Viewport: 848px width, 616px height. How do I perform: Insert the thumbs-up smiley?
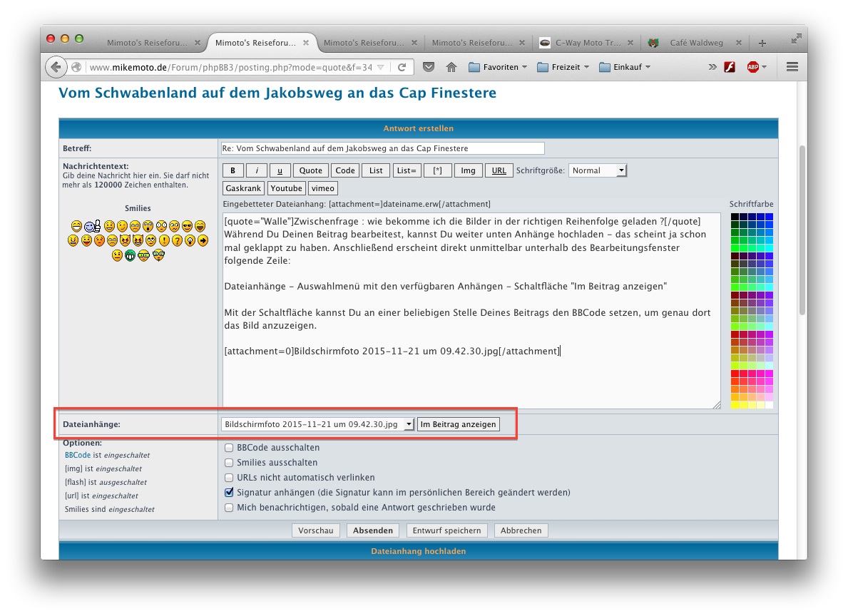point(93,227)
